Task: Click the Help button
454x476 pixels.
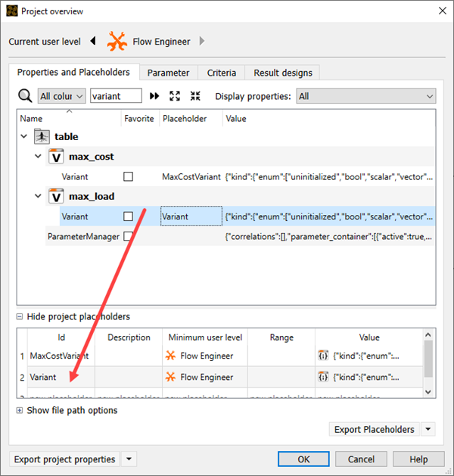Action: pos(418,459)
